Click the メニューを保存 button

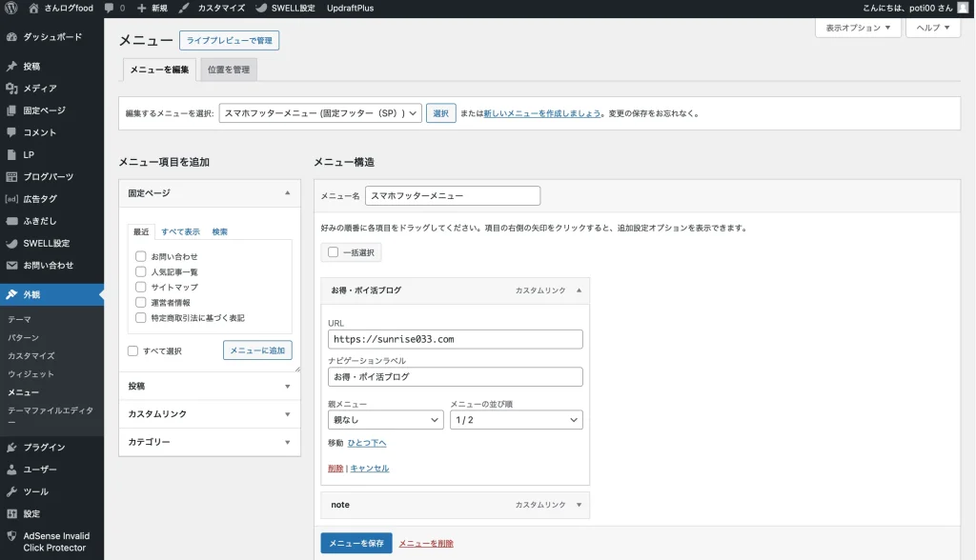click(x=356, y=543)
